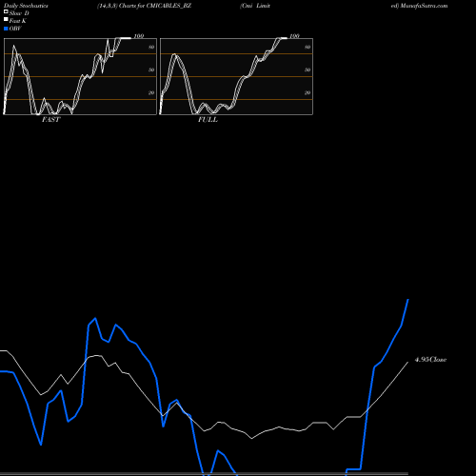
Task: Click the 20 level label in FAST chart
Action: coord(151,92)
